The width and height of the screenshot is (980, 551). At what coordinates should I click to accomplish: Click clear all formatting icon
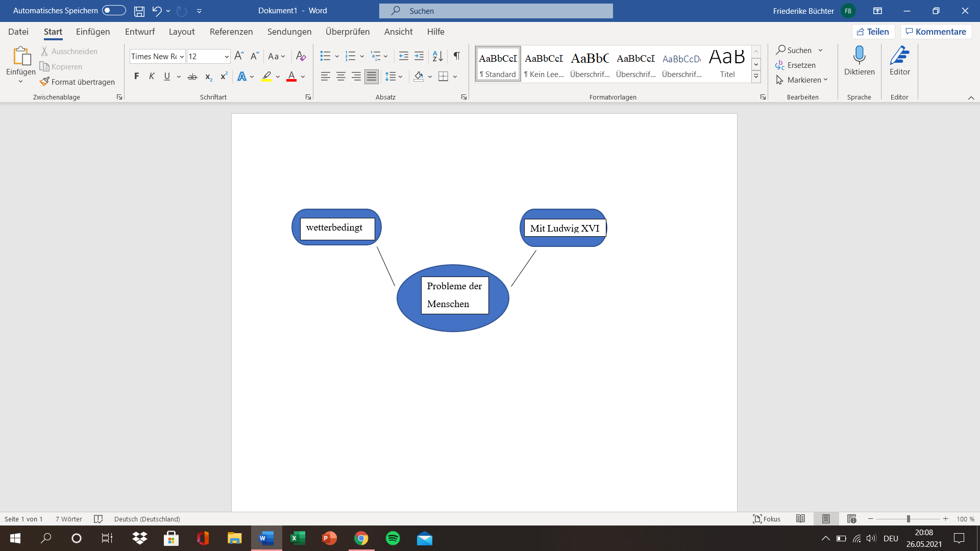click(x=301, y=56)
